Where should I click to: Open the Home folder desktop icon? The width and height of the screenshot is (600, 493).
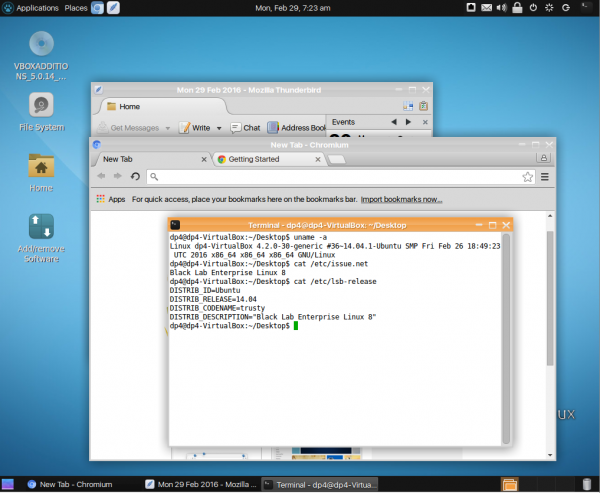41,172
